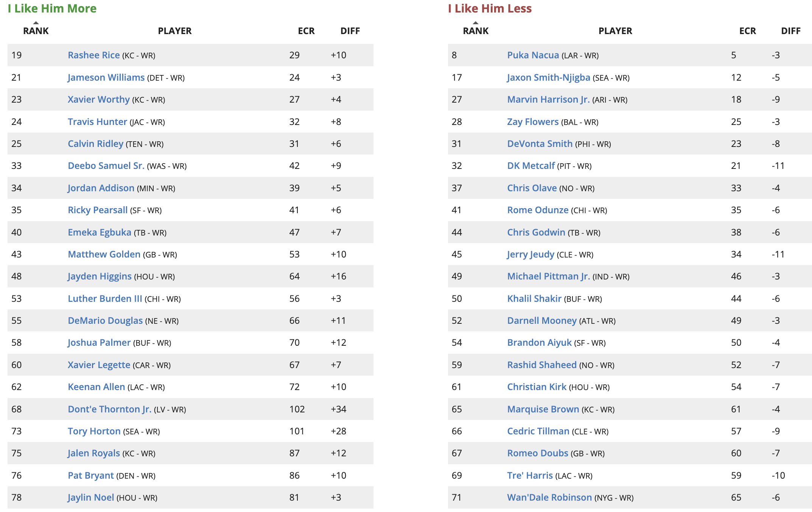812x512 pixels.
Task: Select Travis Hunter link
Action: [x=97, y=122]
